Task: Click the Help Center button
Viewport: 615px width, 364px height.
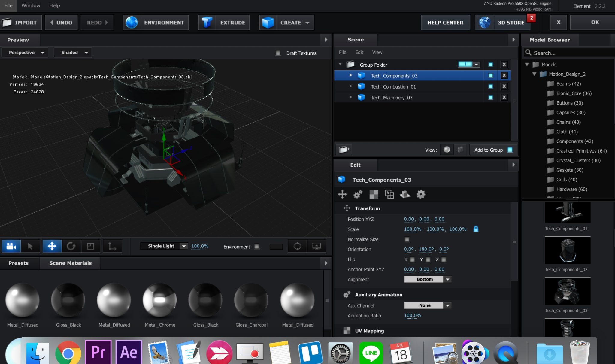Action: point(446,22)
